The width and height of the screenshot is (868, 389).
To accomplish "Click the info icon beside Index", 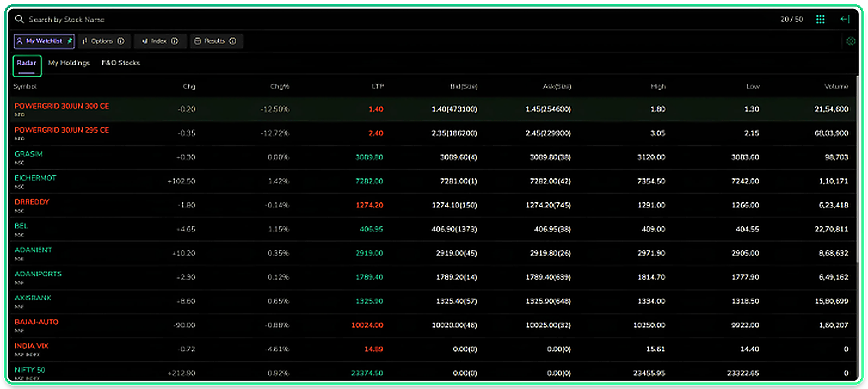I will click(x=174, y=41).
